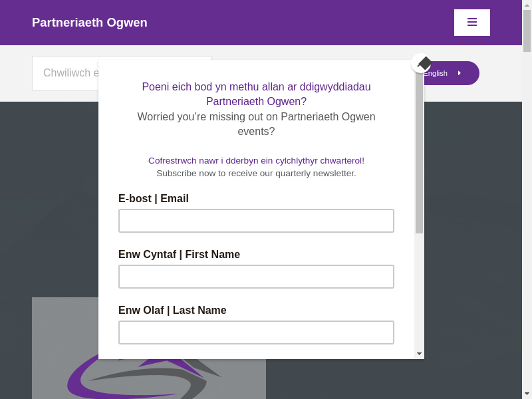Image resolution: width=532 pixels, height=399 pixels.
Task: Click the popup scrollbar track below thumb
Action: (x=419, y=293)
